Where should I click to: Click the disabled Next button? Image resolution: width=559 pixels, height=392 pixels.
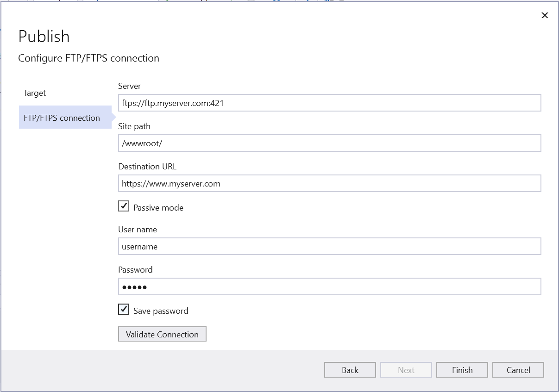click(x=406, y=370)
